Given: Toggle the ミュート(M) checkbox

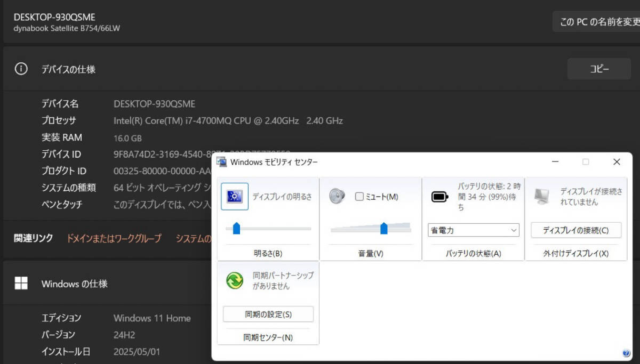Looking at the screenshot, I should [359, 197].
